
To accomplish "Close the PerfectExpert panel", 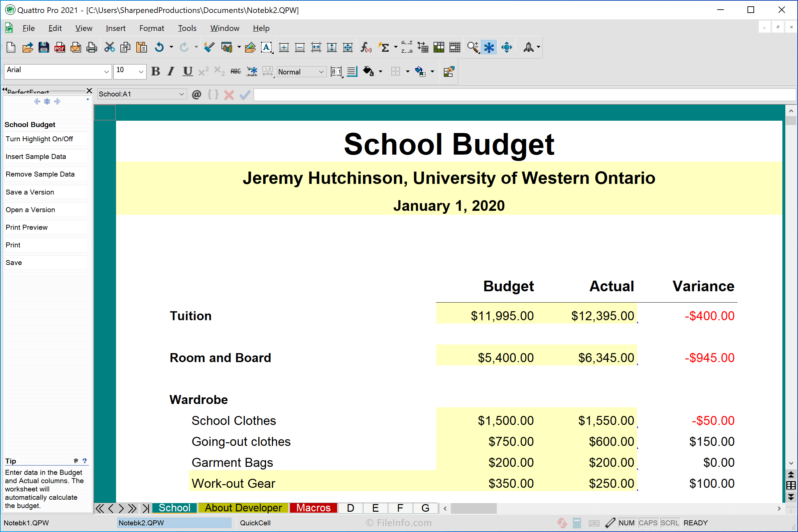I will 89,90.
